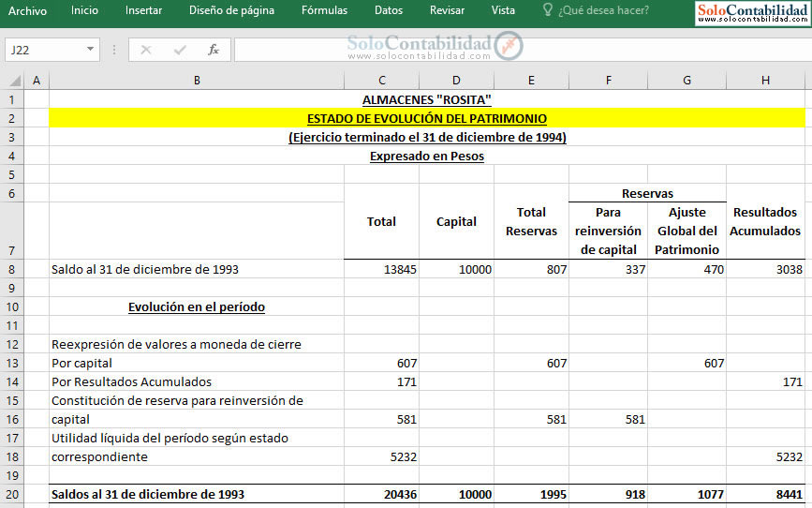This screenshot has width=812, height=508.
Task: Select column G header
Action: 687,81
